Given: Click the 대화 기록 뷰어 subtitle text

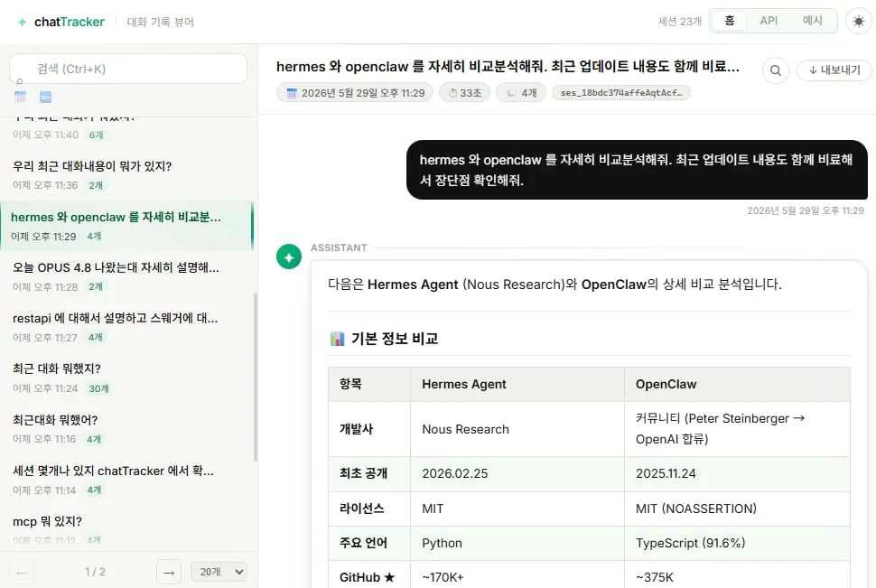Looking at the screenshot, I should pyautogui.click(x=161, y=22).
